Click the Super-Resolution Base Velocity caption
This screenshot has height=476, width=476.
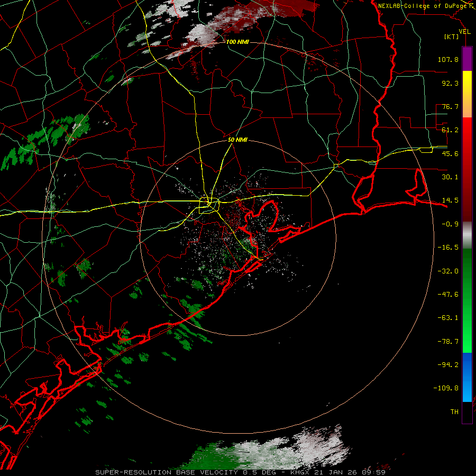[241, 472]
